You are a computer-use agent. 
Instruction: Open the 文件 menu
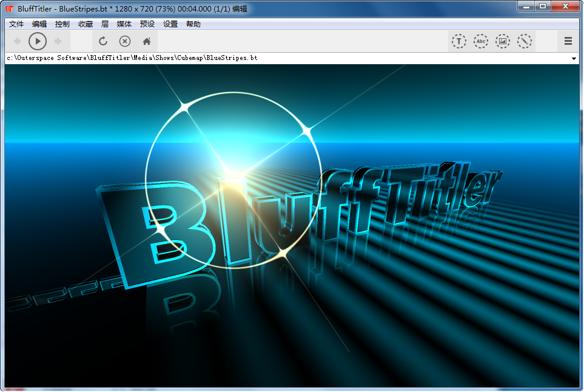[x=16, y=24]
